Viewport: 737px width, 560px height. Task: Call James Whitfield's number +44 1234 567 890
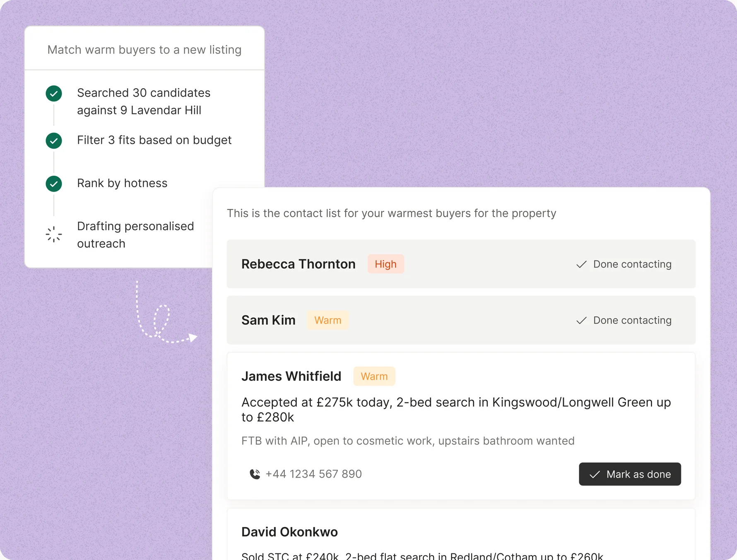[313, 474]
